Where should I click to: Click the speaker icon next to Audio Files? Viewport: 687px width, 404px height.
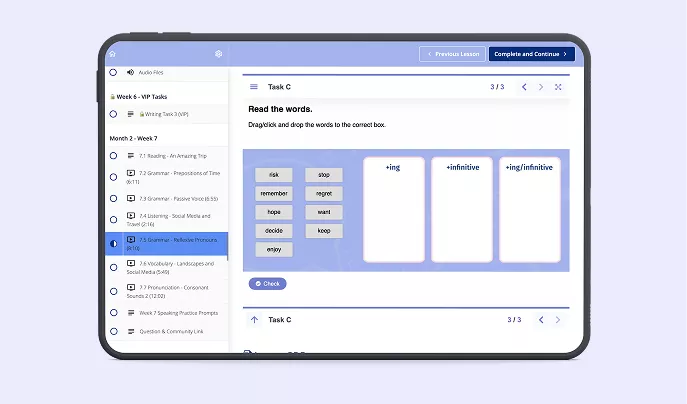pos(130,72)
